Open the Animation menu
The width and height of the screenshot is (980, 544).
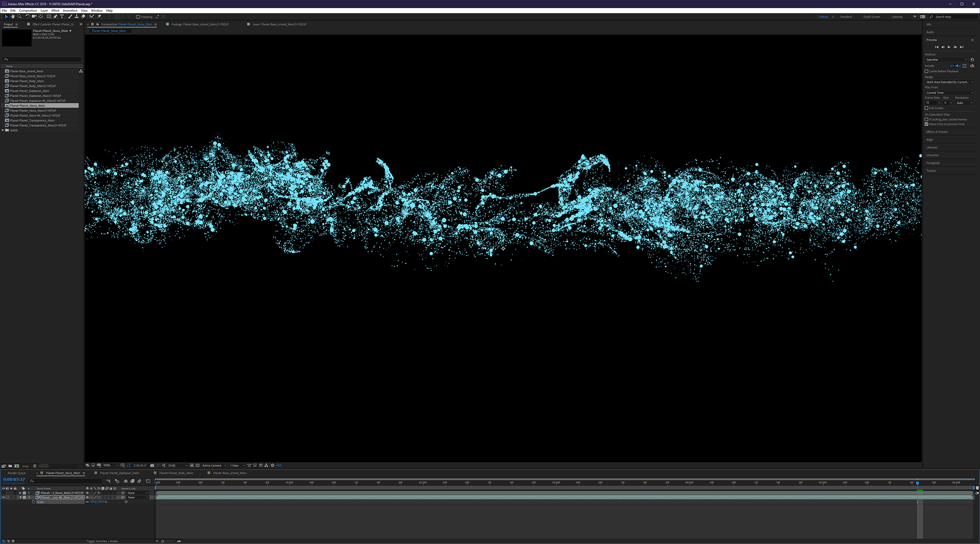click(x=70, y=10)
